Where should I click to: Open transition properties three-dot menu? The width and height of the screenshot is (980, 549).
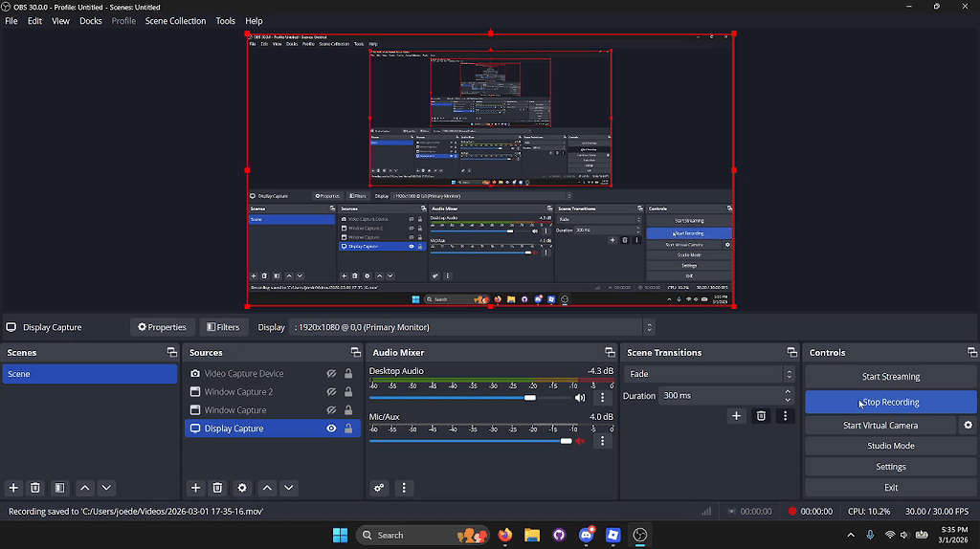click(x=785, y=416)
